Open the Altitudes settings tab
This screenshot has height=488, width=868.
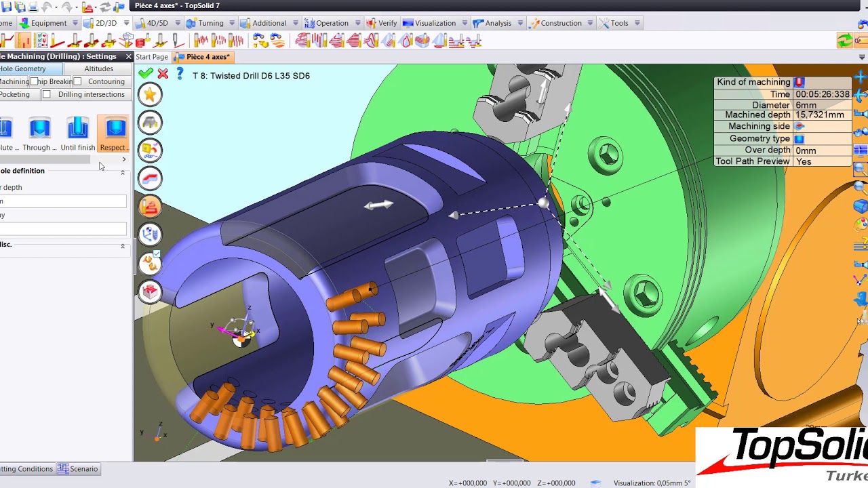99,68
